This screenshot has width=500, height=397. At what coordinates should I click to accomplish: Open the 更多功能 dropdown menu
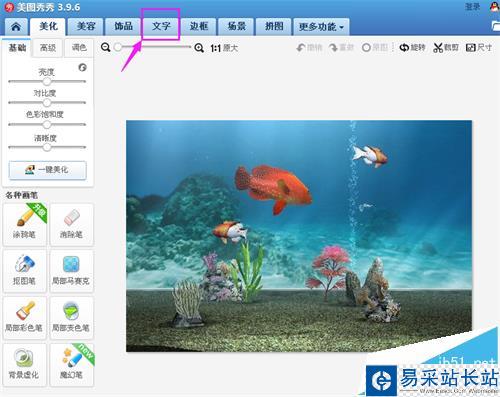click(x=321, y=27)
